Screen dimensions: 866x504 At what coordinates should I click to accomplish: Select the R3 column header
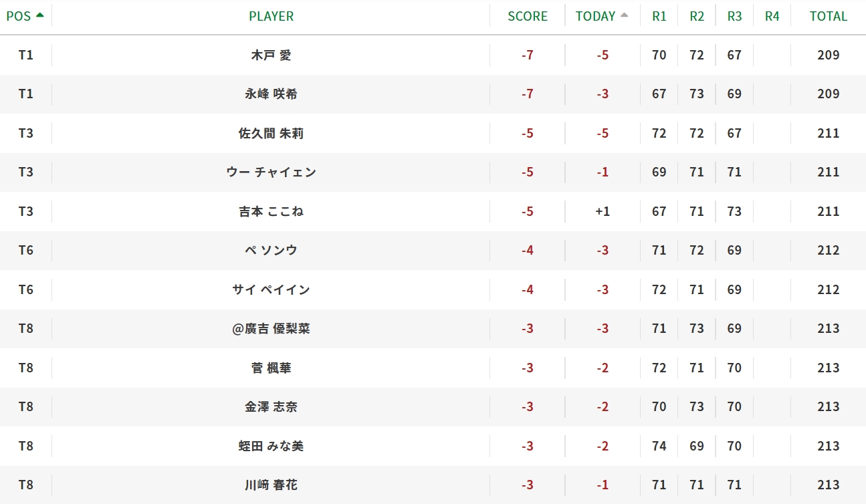[734, 16]
